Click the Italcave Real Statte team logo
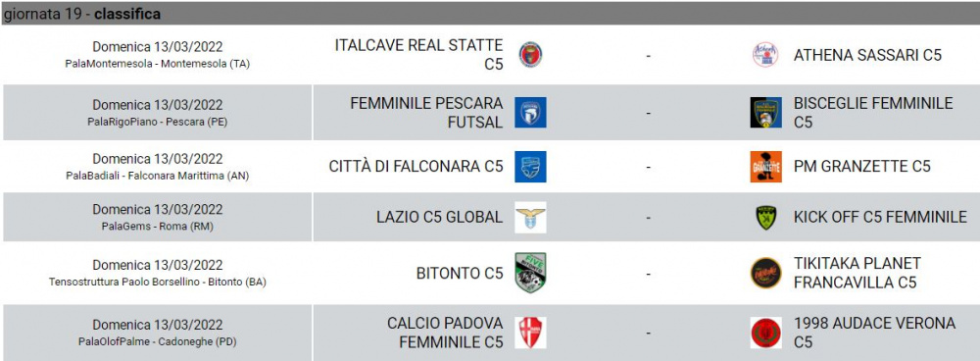The width and height of the screenshot is (980, 361). click(x=530, y=54)
